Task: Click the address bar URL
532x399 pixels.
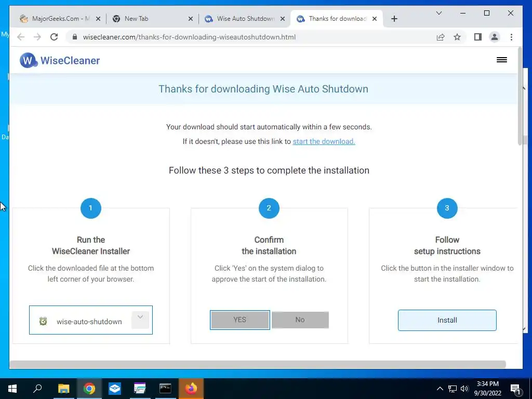Action: pyautogui.click(x=189, y=37)
